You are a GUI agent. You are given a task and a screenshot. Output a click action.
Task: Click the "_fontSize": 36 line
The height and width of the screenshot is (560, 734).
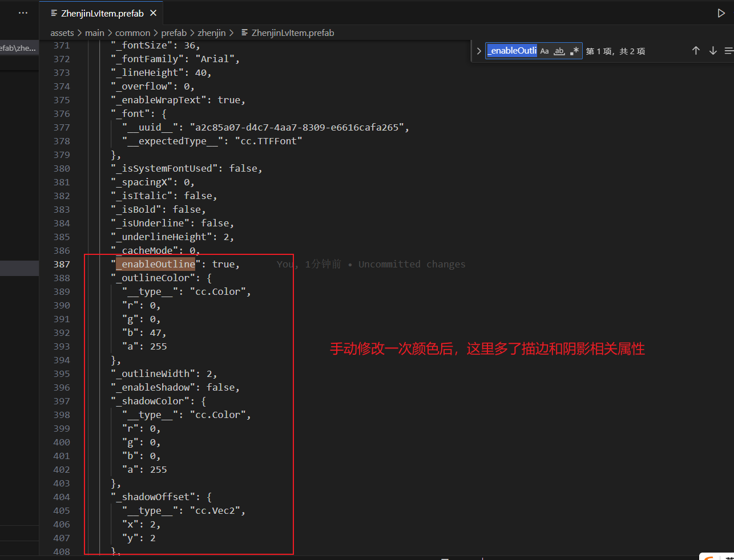point(155,45)
